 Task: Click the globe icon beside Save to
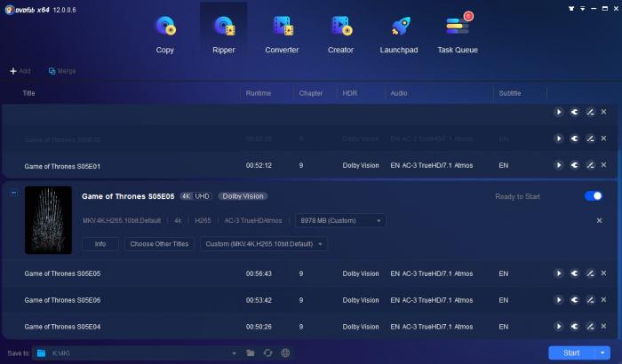(x=285, y=352)
